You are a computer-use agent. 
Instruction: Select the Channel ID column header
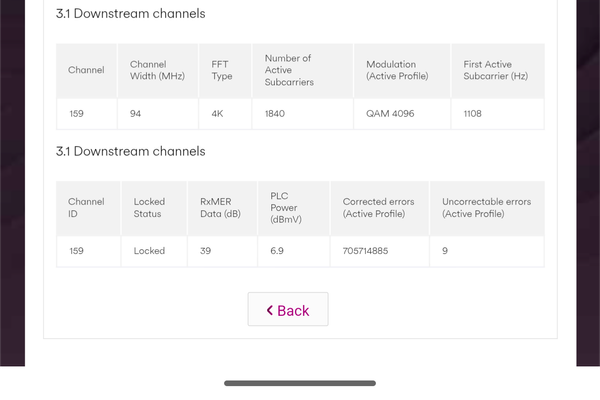pos(88,208)
